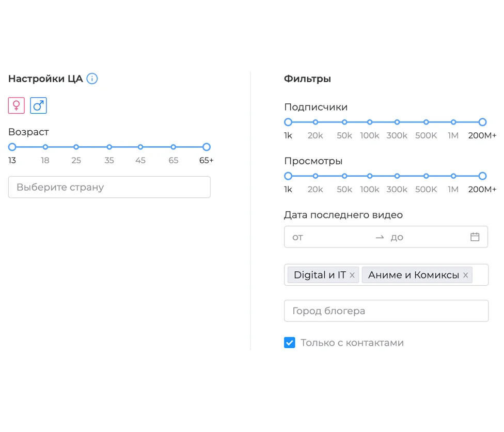Image resolution: width=504 pixels, height=432 pixels.
Task: Select the 45 point on Возраст slider
Action: (x=140, y=147)
